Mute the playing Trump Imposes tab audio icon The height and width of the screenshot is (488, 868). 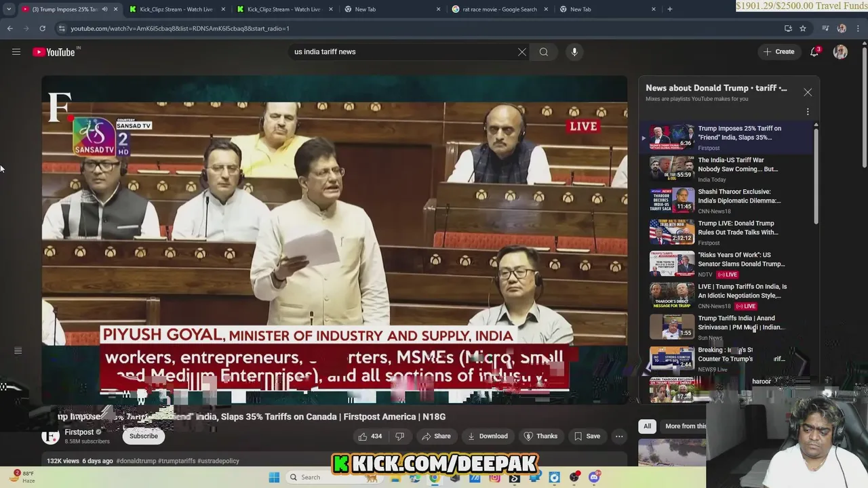pyautogui.click(x=104, y=9)
